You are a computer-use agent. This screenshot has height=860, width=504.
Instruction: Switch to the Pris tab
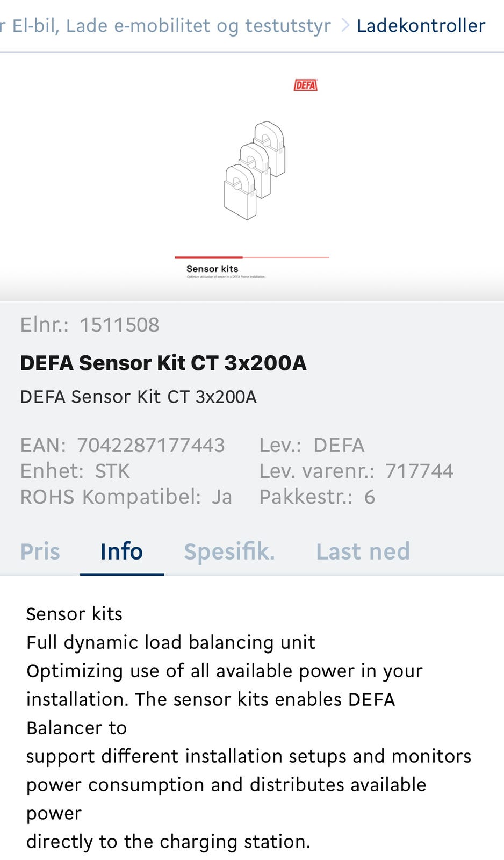coord(40,551)
